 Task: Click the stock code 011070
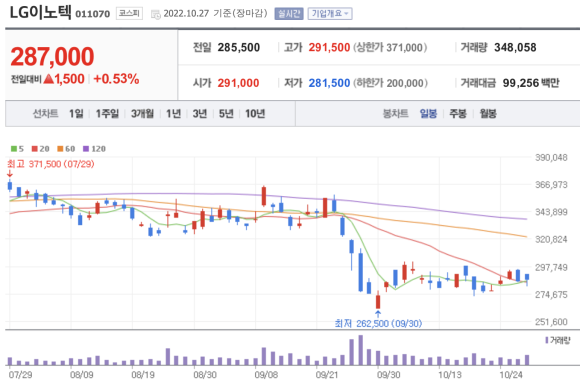(92, 14)
